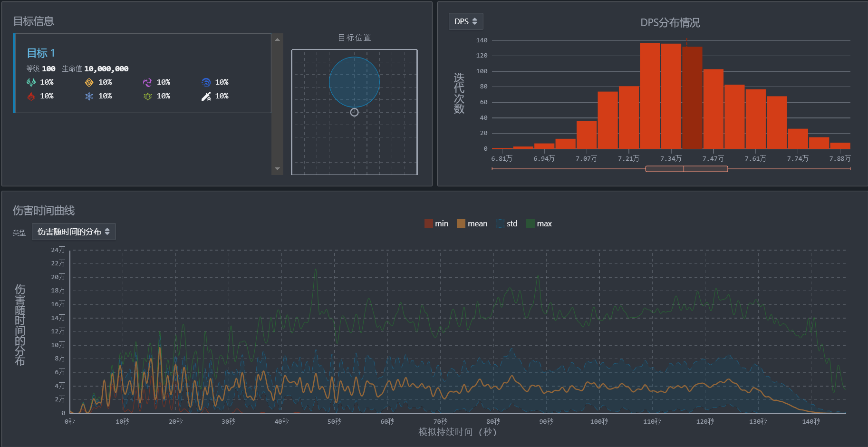Select the 目标 1 heading
The height and width of the screenshot is (447, 868).
click(x=41, y=53)
